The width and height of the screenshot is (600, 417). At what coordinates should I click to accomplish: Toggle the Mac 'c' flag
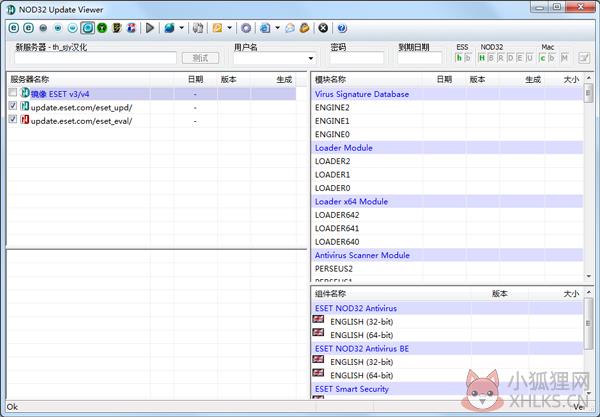(542, 58)
